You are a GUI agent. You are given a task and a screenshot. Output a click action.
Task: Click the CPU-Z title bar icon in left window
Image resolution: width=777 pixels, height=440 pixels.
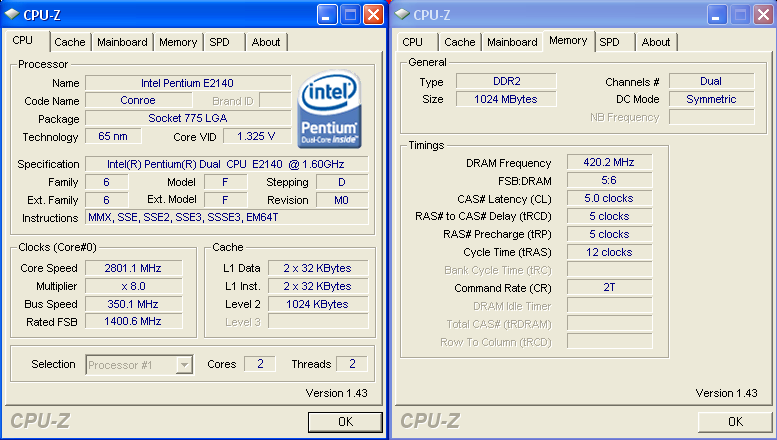[x=11, y=14]
